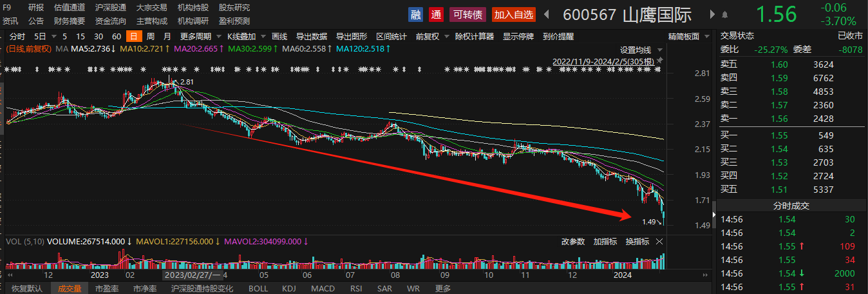Screen dimensions: 868x294
Task: Close the VOL indicator panel with X
Action: (x=659, y=242)
